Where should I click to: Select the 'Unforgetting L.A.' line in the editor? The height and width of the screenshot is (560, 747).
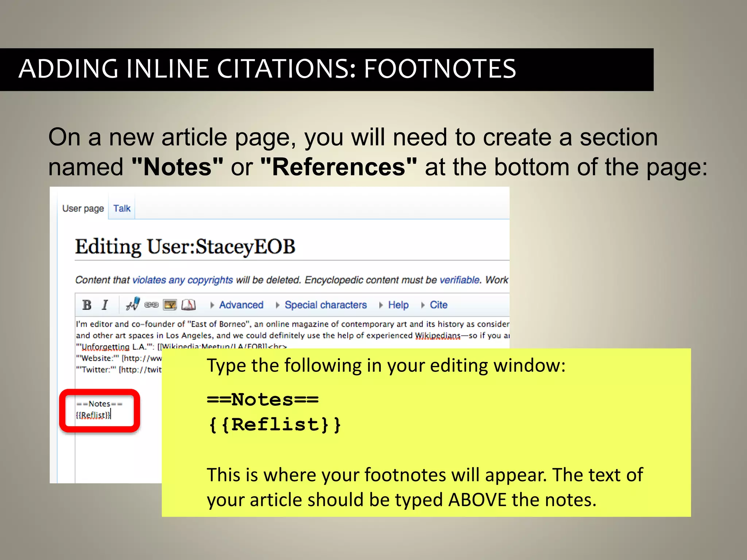coord(181,346)
